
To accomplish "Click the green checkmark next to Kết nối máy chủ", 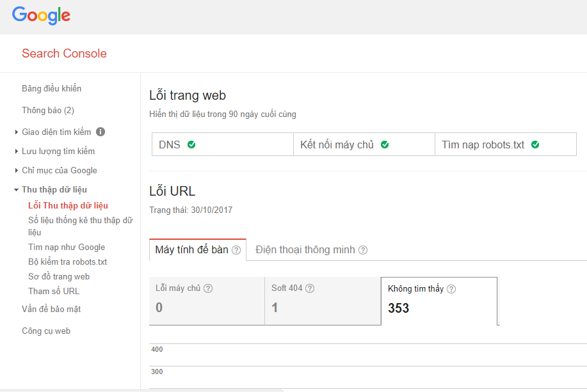I will click(385, 145).
